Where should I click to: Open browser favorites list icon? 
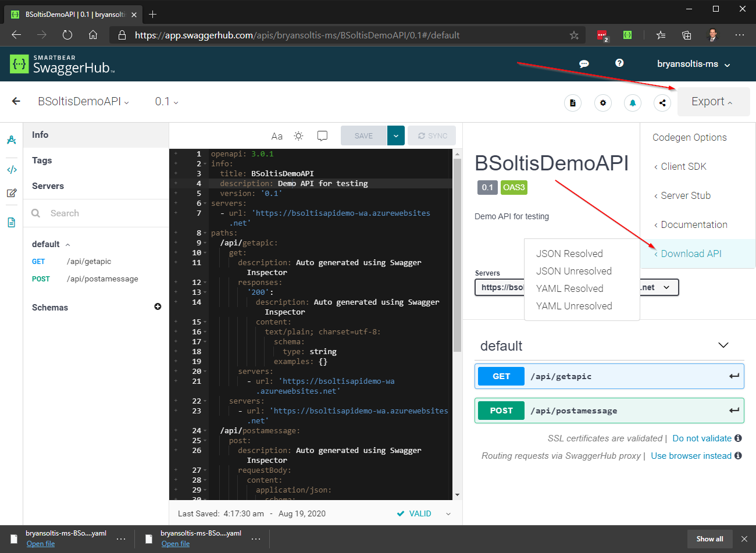(x=661, y=35)
